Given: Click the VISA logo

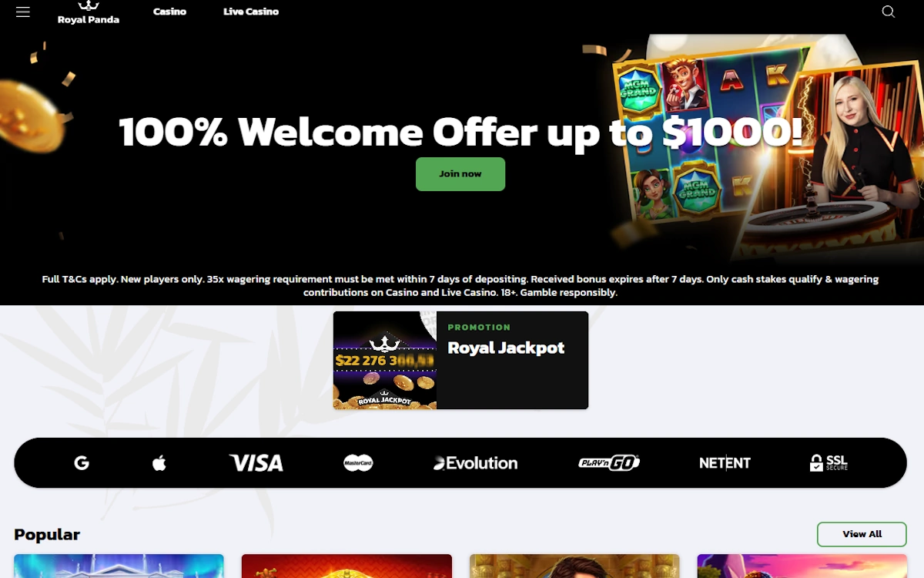Looking at the screenshot, I should [x=256, y=463].
